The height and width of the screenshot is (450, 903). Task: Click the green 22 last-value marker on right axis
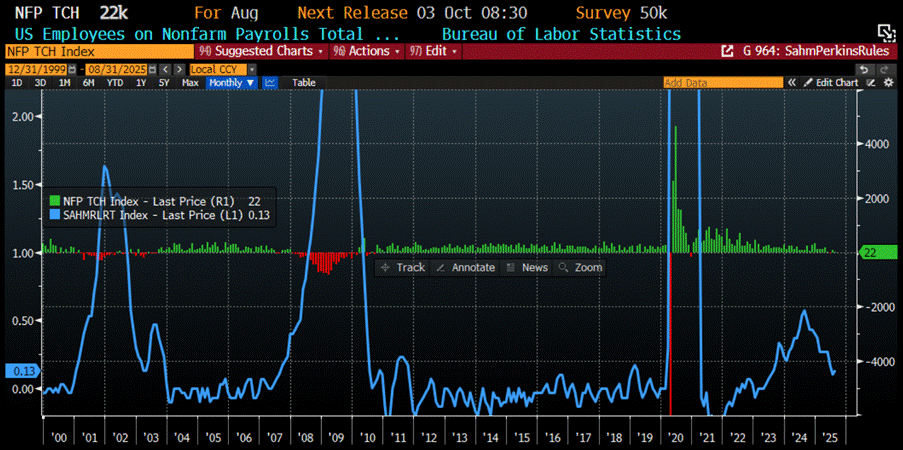pyautogui.click(x=878, y=252)
